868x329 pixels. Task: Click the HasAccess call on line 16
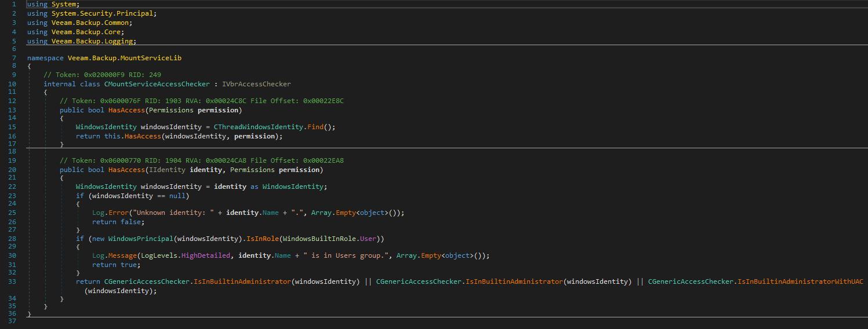[x=143, y=136]
